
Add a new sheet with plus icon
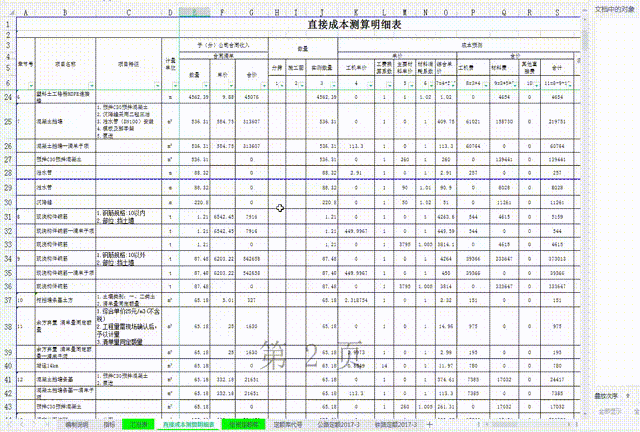(429, 425)
